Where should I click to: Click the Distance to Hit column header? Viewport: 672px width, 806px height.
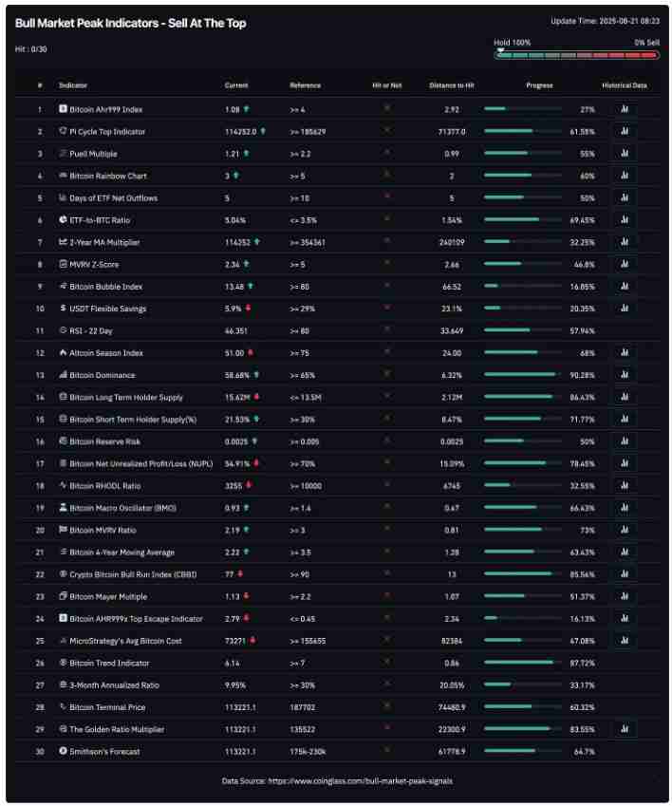pyautogui.click(x=451, y=85)
